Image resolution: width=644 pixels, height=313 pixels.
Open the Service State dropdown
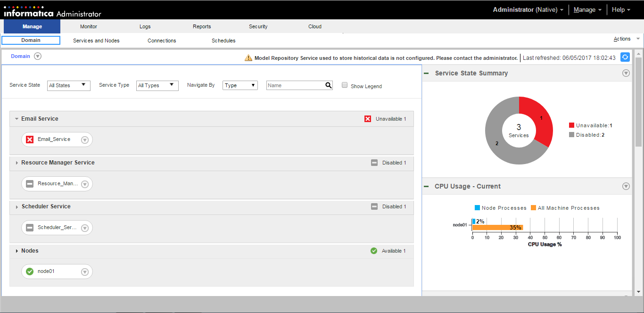tap(69, 85)
